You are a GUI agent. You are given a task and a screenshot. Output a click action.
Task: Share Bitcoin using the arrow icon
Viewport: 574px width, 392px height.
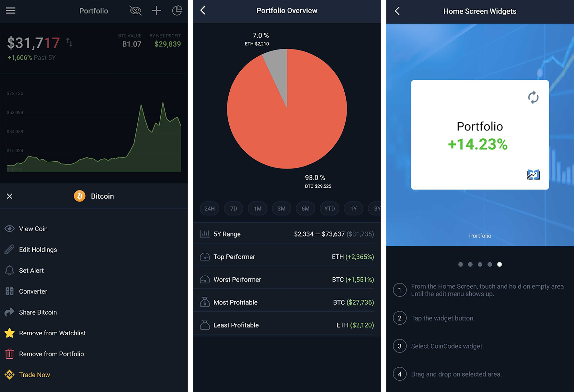point(10,312)
